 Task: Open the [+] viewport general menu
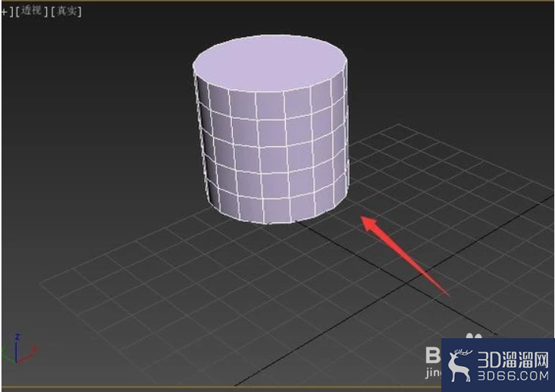[6, 11]
